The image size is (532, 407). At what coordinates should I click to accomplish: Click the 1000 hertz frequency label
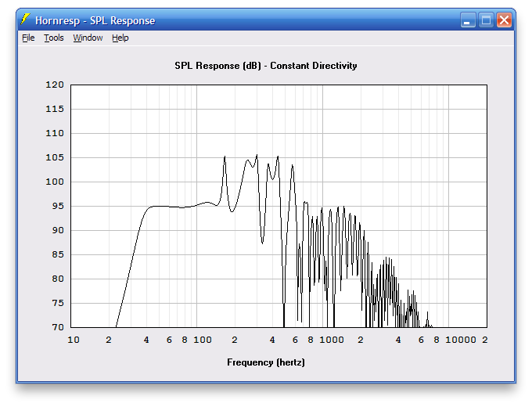(332, 340)
